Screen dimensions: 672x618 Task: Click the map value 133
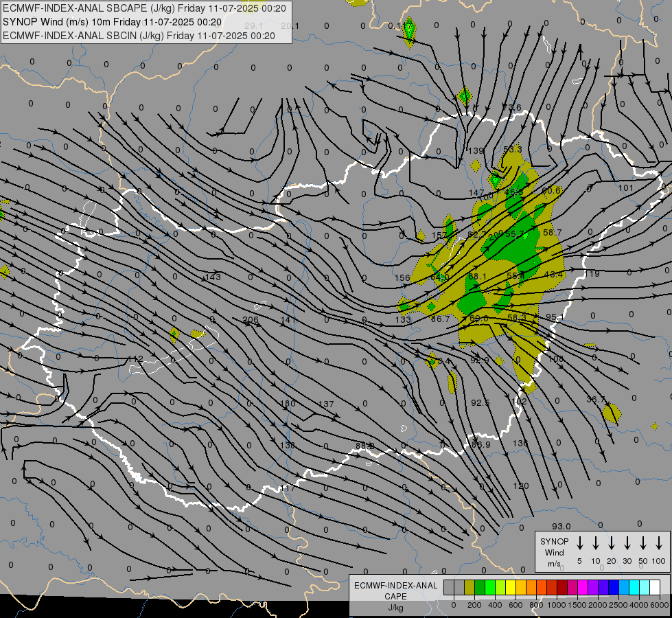click(403, 319)
